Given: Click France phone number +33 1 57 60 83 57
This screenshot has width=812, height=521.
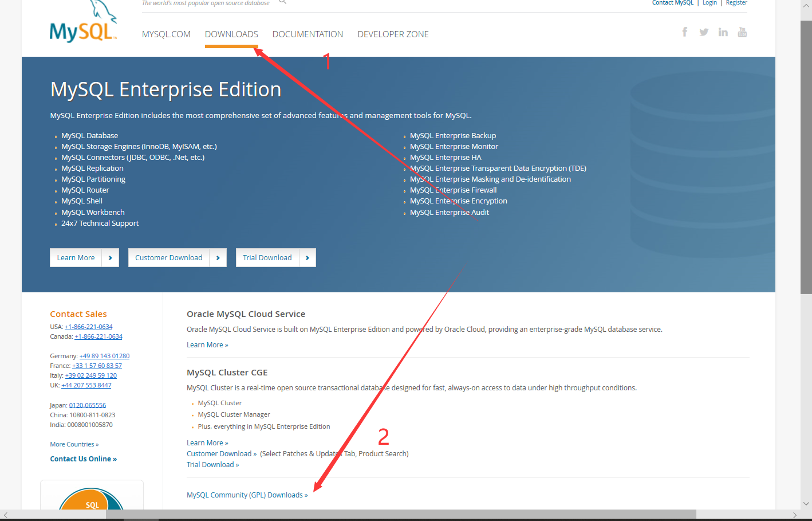Looking at the screenshot, I should click(x=97, y=366).
